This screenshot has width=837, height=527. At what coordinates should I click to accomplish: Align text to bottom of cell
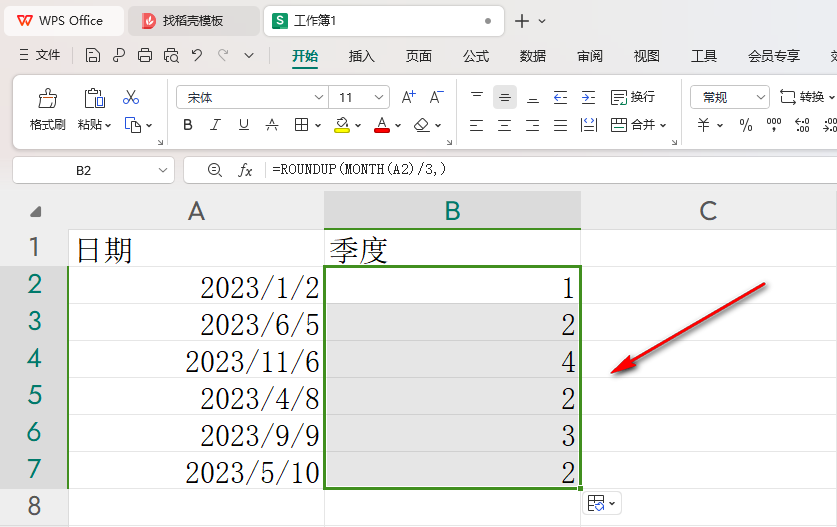pos(533,97)
